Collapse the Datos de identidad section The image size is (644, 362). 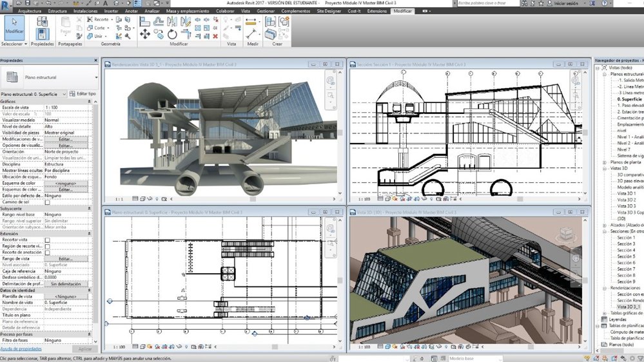click(x=89, y=290)
